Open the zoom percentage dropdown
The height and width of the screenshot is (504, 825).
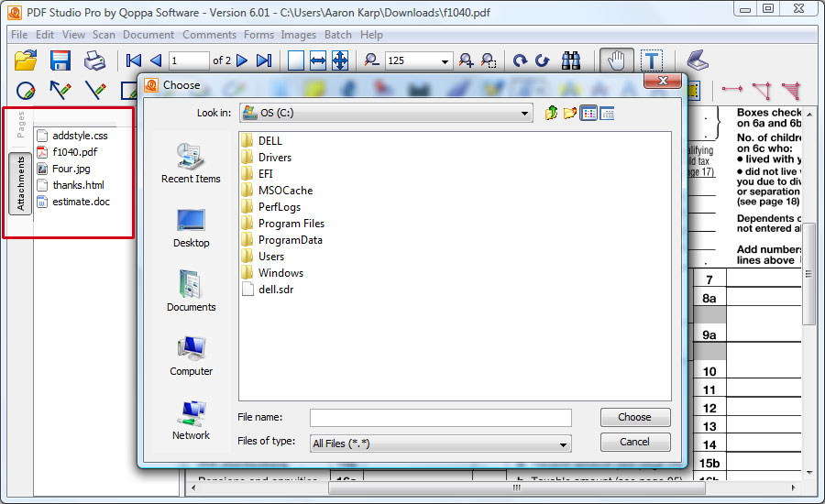pyautogui.click(x=445, y=61)
